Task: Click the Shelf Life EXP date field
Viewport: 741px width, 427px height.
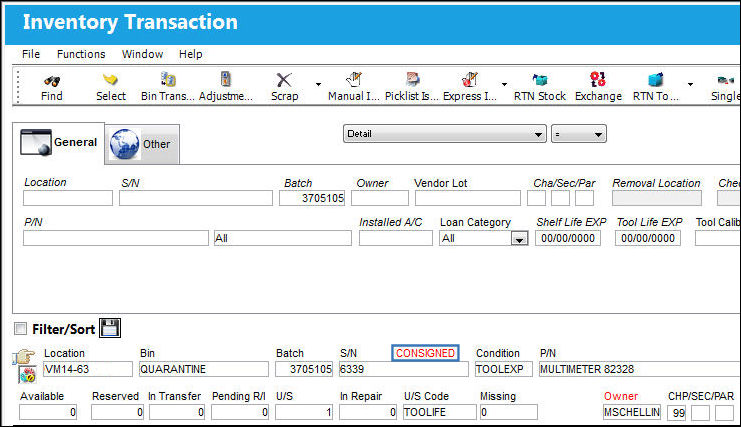Action: coord(568,239)
